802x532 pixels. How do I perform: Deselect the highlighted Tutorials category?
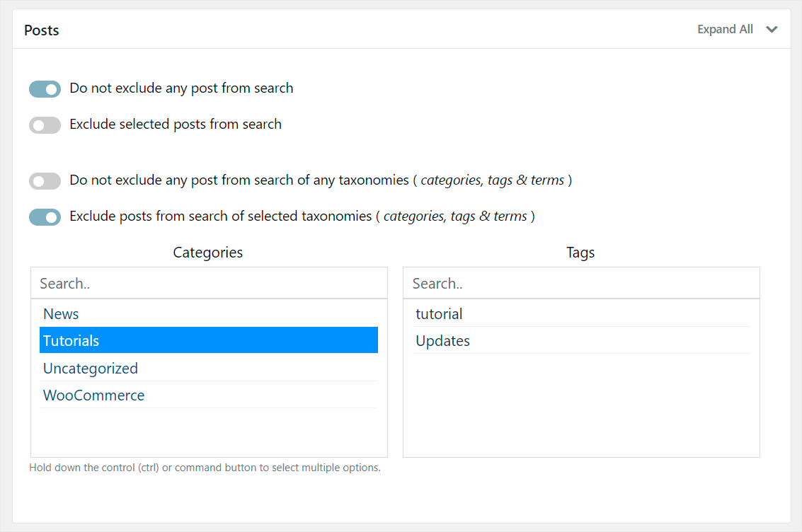[x=71, y=340]
